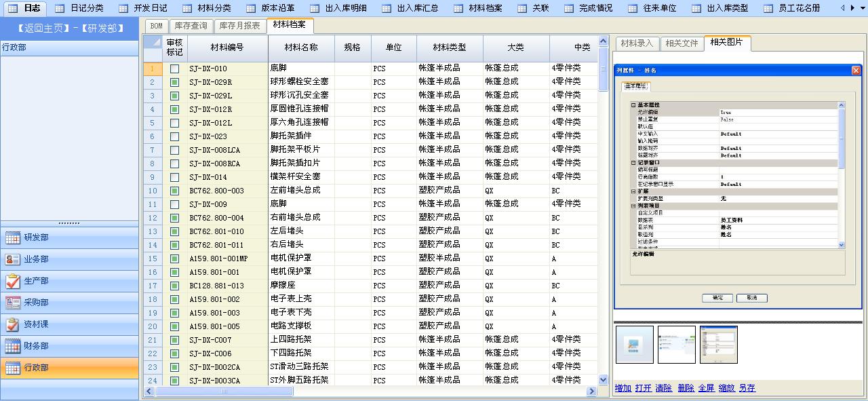Click the 资材课 clipboard icon
Screen dimensions: 868x401
[x=13, y=324]
